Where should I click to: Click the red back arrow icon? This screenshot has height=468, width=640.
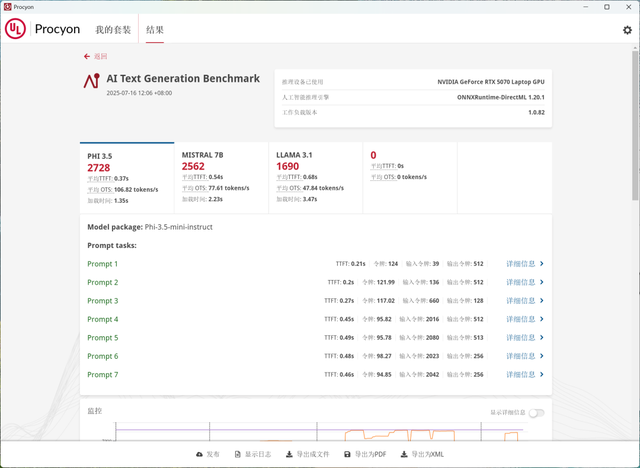click(x=87, y=56)
